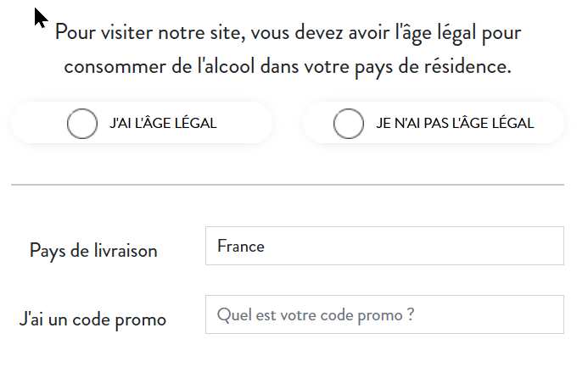Focus the promo code input field

click(x=384, y=314)
